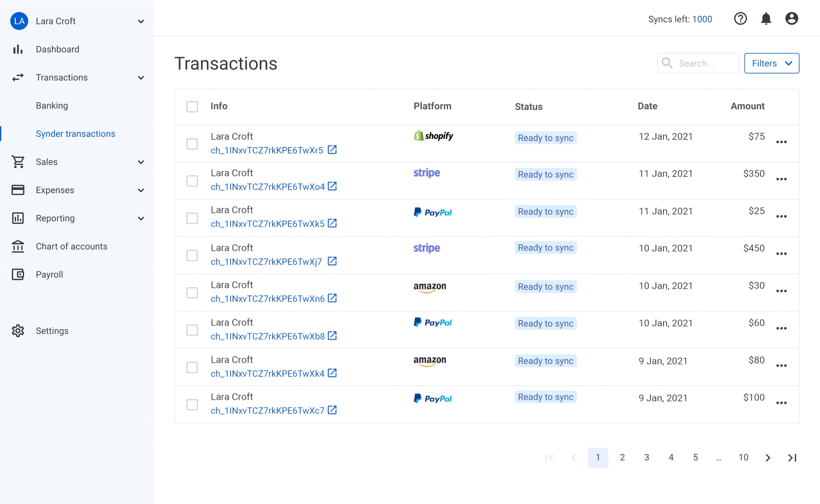Check the Shopify $75 transaction checkbox
This screenshot has height=504, width=820.
pos(192,144)
